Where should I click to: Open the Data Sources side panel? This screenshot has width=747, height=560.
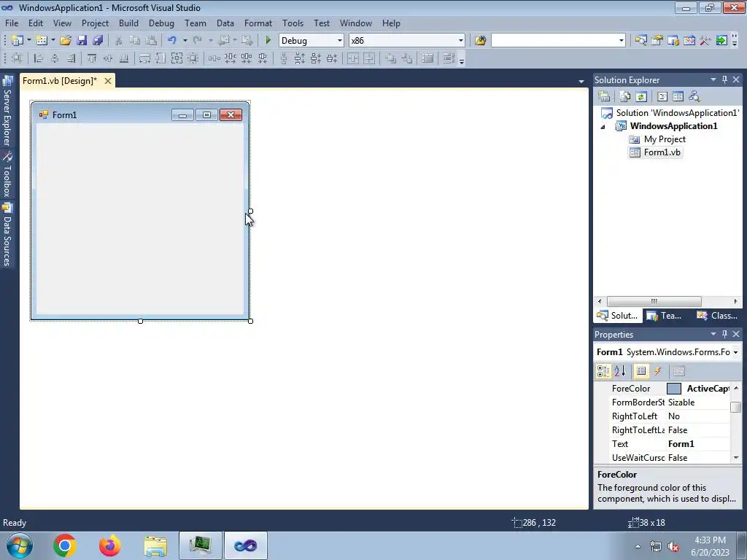[7, 234]
